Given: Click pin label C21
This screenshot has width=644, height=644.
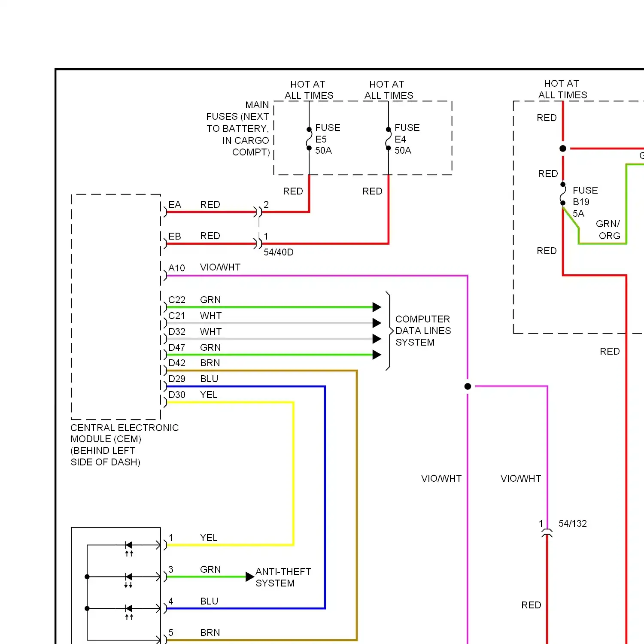Looking at the screenshot, I should coord(176,316).
